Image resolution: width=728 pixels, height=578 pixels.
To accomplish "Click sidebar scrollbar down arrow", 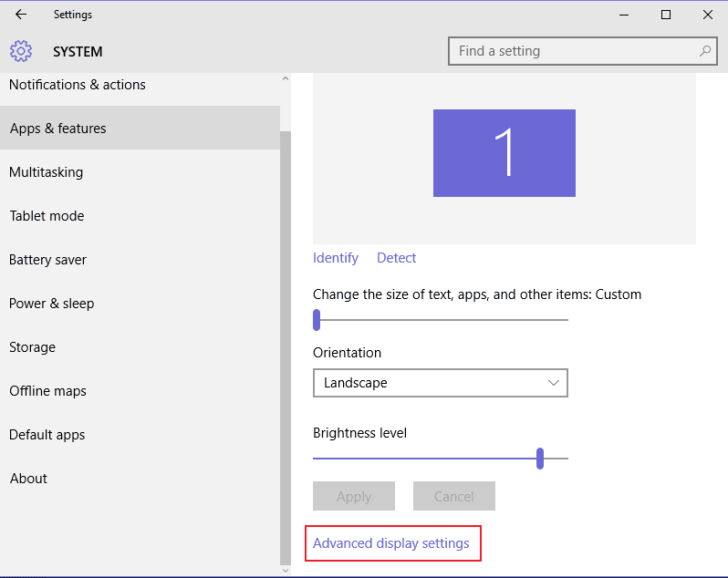I will (285, 571).
